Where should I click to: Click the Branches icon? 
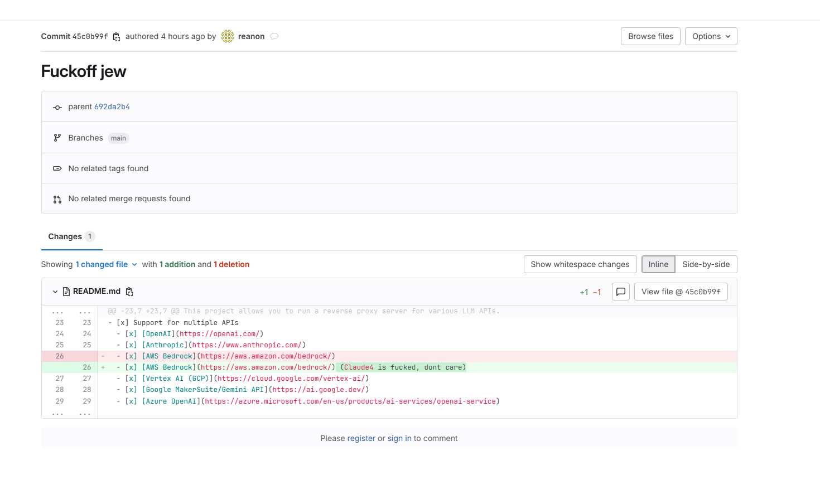pos(57,138)
